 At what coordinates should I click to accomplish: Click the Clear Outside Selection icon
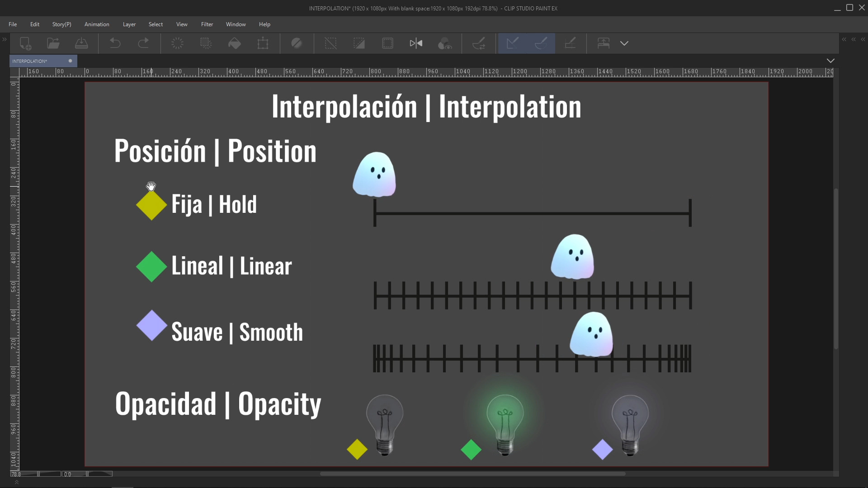(206, 43)
